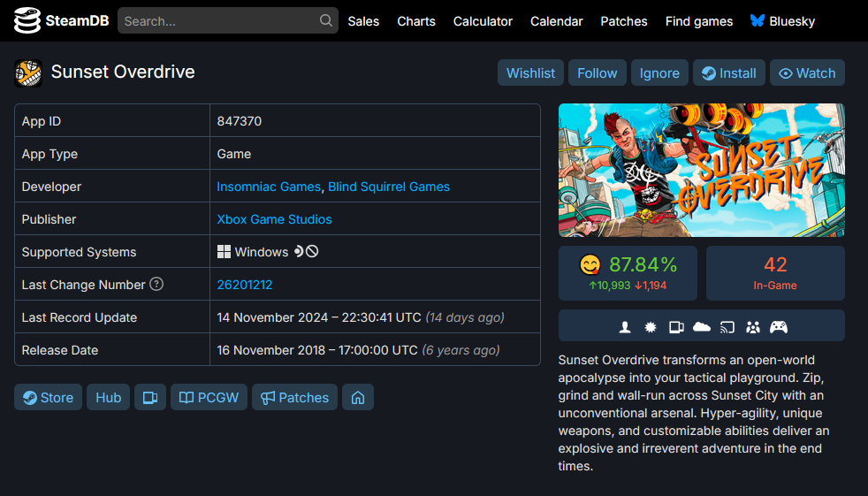Click the Sunset Overdrive app icon
868x496 pixels.
click(x=28, y=73)
